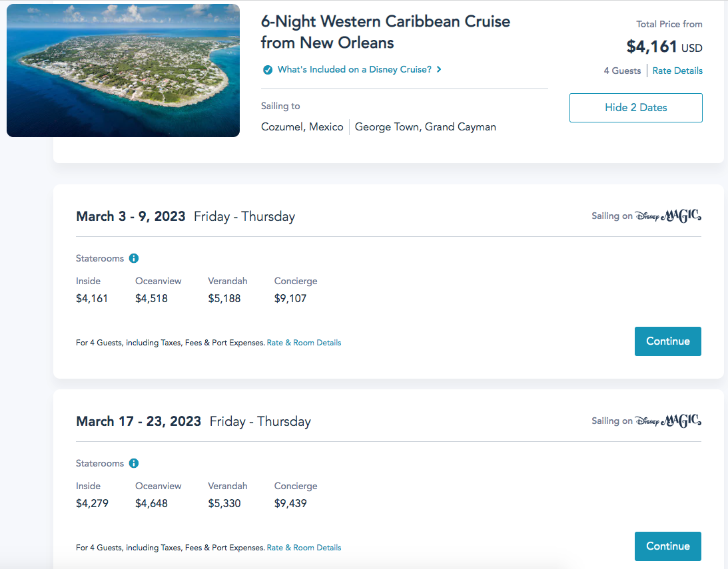Viewport: 728px width, 569px height.
Task: Expand the What's Included chevron arrow
Action: click(x=439, y=69)
